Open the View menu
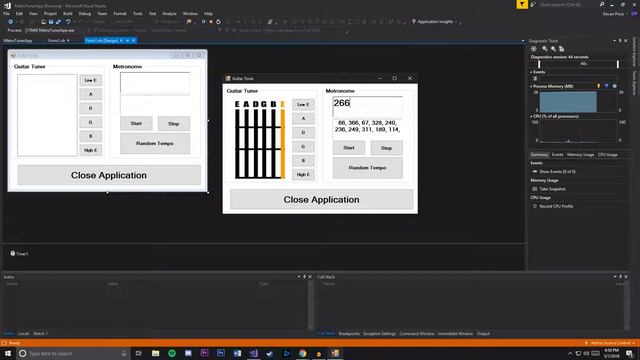The width and height of the screenshot is (640, 360). 33,13
